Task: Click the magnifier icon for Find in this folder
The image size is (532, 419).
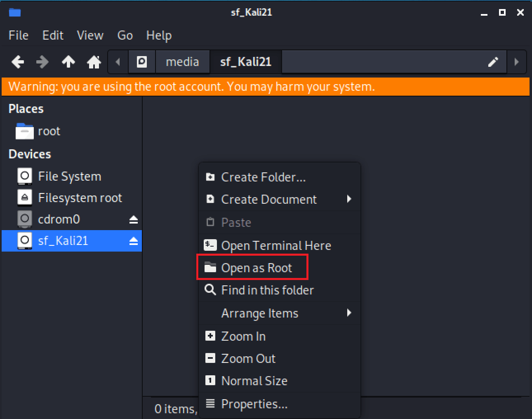Action: (210, 290)
